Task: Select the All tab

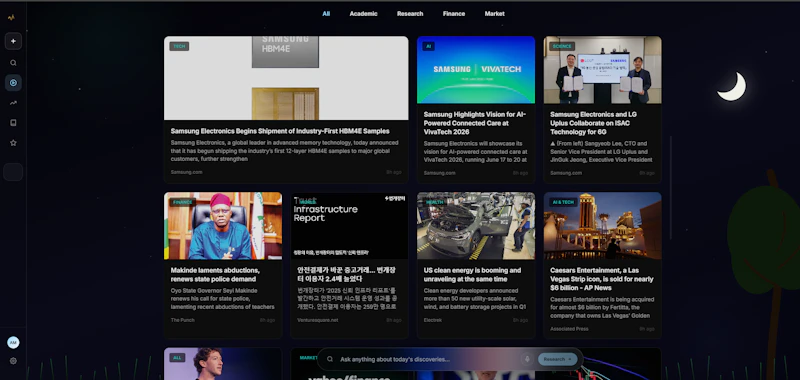Action: [326, 14]
